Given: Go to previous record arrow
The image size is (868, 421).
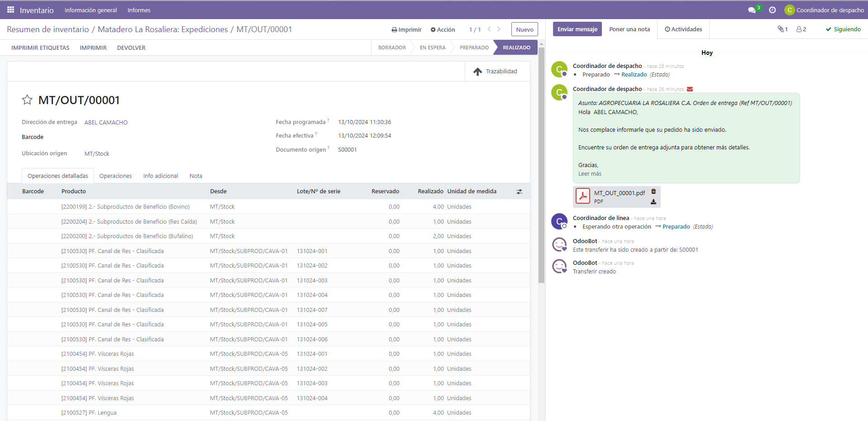Looking at the screenshot, I should (x=489, y=29).
